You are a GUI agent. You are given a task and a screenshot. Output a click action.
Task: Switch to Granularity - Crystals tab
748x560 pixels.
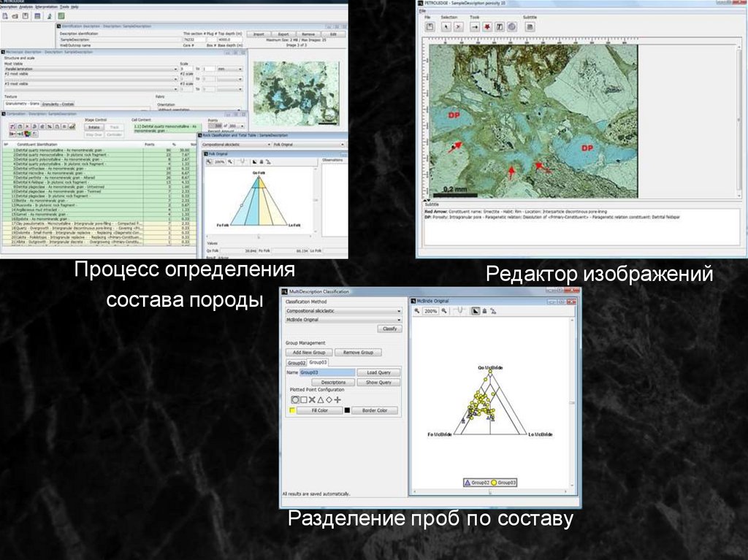click(58, 104)
